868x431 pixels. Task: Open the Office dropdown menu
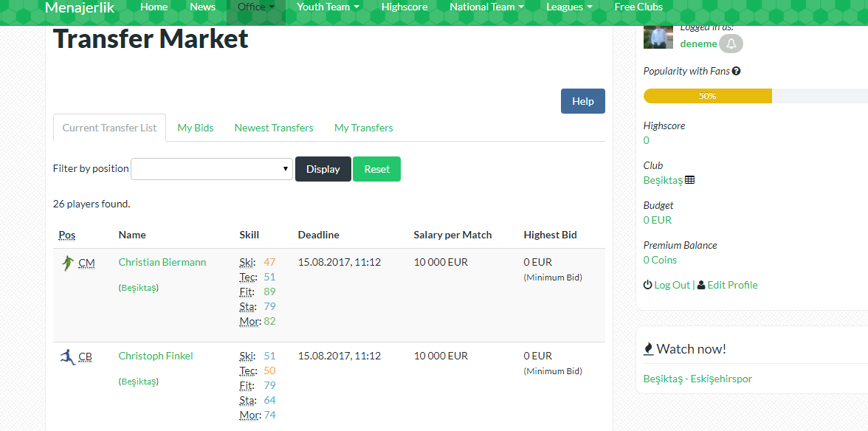tap(255, 7)
